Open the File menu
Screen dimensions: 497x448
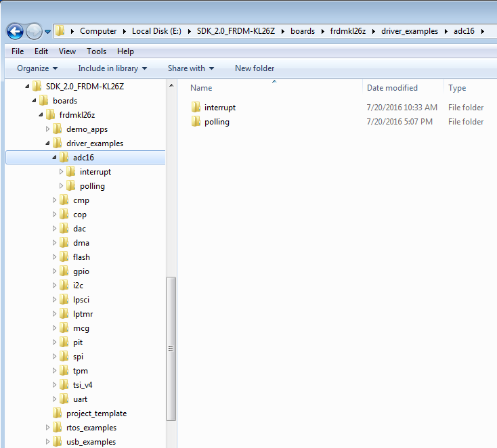18,51
